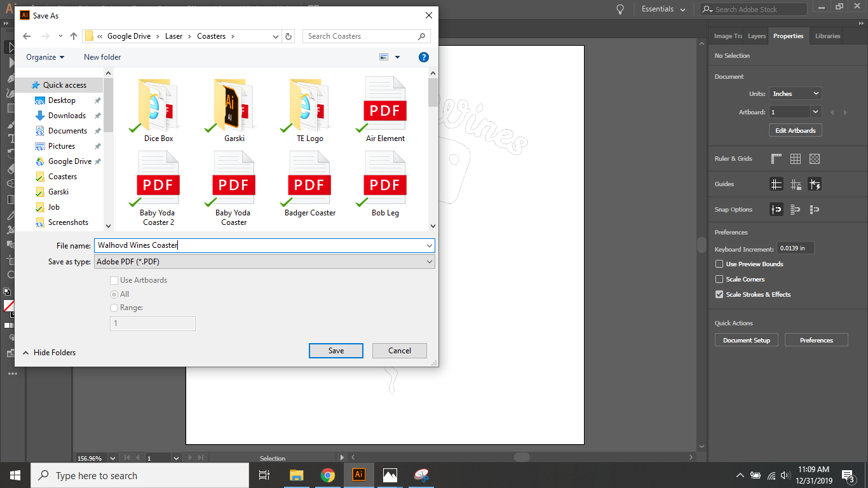The width and height of the screenshot is (868, 488).
Task: Collapse the Hide Folders section
Action: tap(49, 352)
